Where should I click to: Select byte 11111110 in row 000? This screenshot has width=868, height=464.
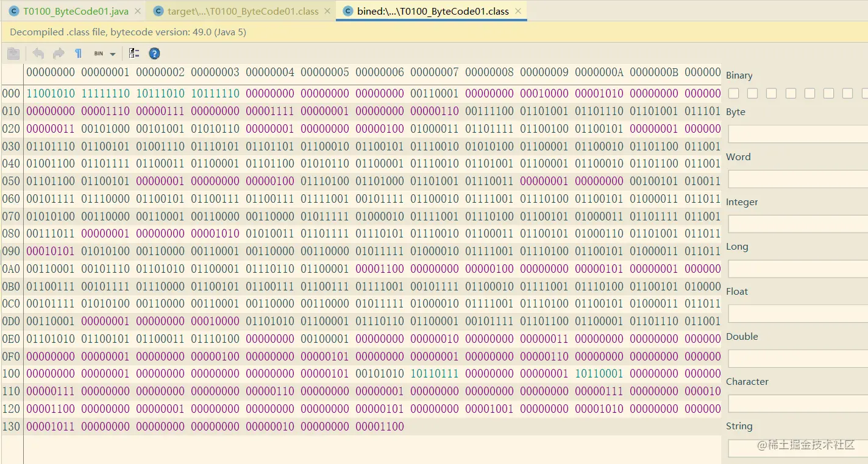[x=105, y=93]
